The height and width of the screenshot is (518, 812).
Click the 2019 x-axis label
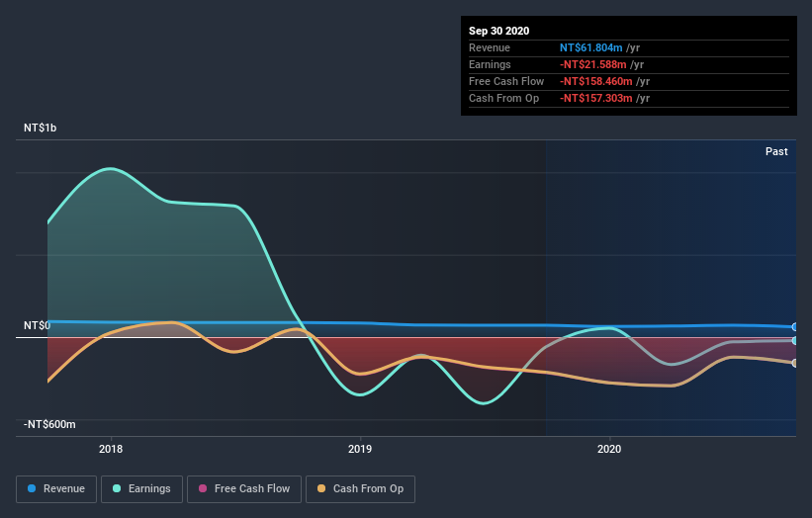coord(360,449)
